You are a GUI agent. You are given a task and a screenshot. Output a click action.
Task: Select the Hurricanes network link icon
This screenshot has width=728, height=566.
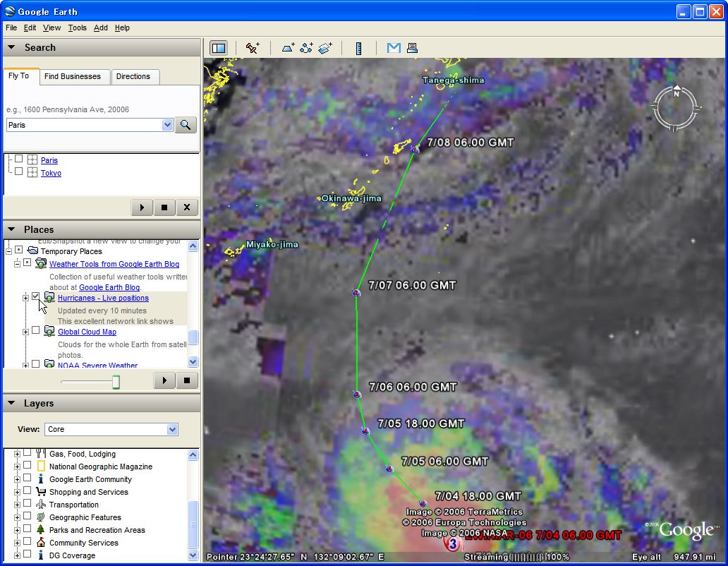49,297
